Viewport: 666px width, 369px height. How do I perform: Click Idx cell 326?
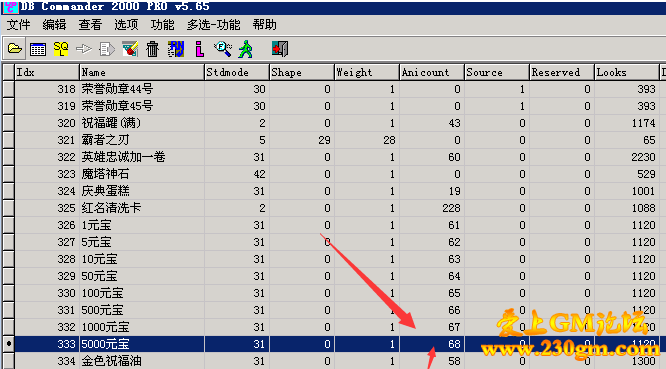(47, 225)
